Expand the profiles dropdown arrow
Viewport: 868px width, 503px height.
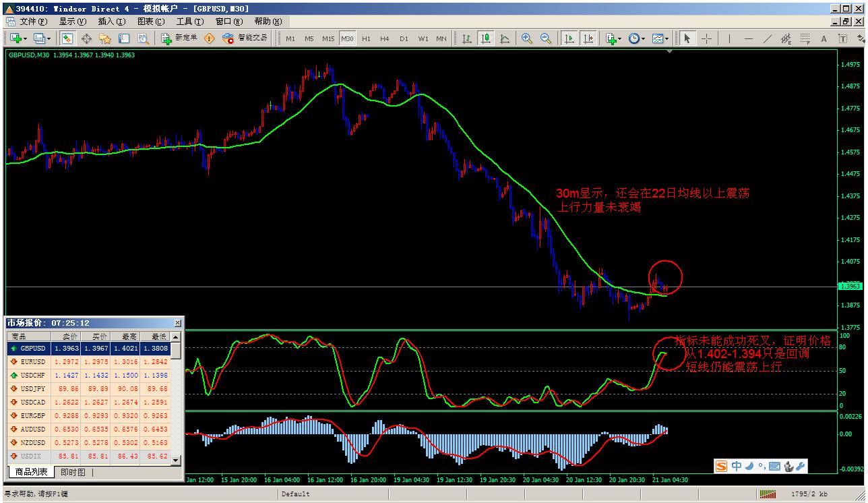tap(47, 38)
